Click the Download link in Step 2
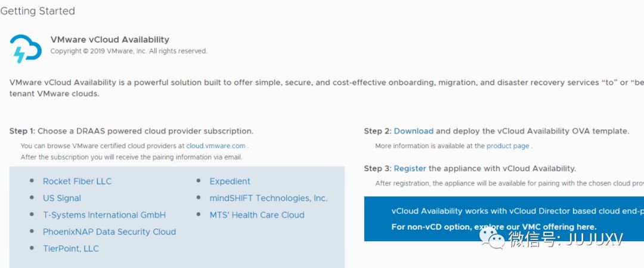Viewport: 644px width, 268px height. [413, 131]
